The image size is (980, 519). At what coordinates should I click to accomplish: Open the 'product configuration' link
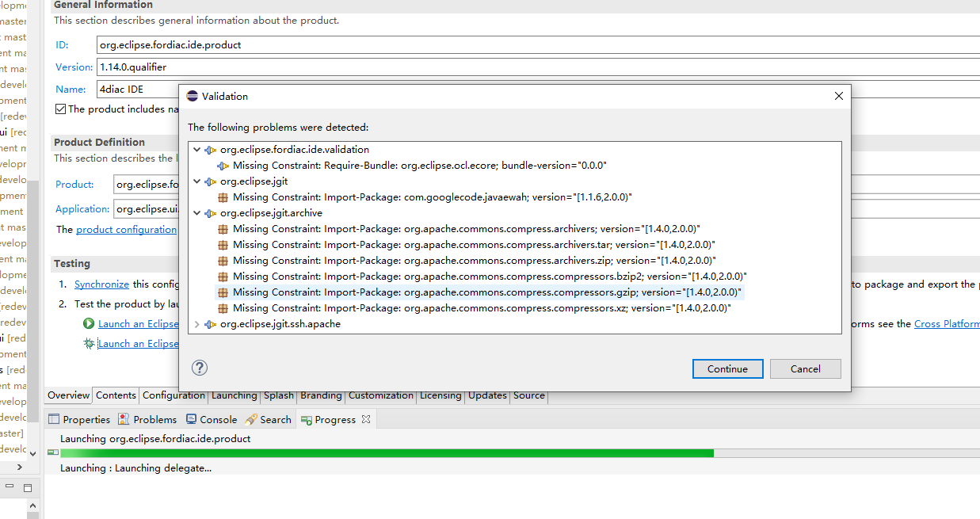[127, 229]
